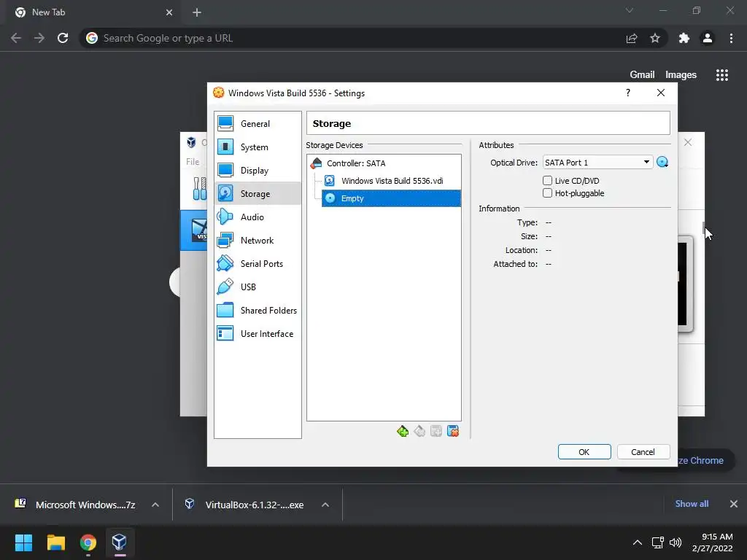Click the volume tray icon
Screen dimensions: 747x560
676,542
